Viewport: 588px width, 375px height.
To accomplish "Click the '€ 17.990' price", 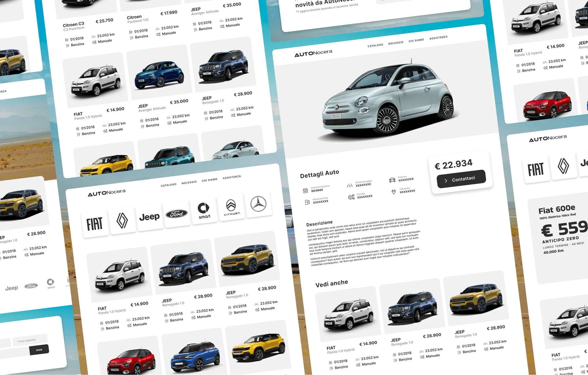I will coord(169,13).
